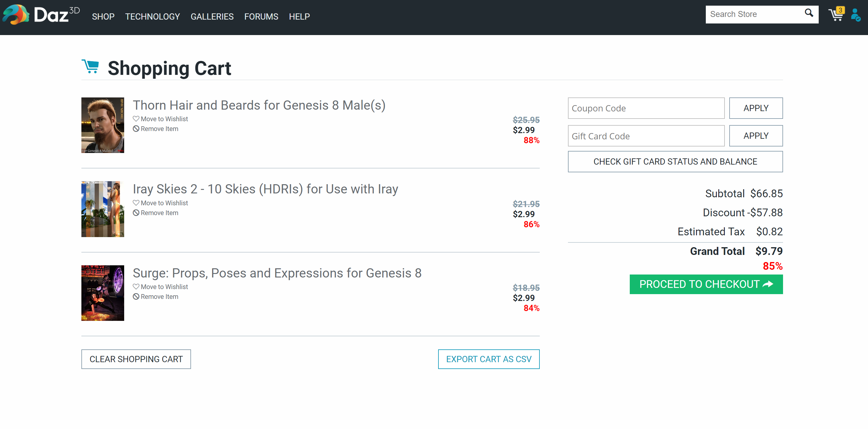Open the TECHNOLOGY menu

pos(152,17)
